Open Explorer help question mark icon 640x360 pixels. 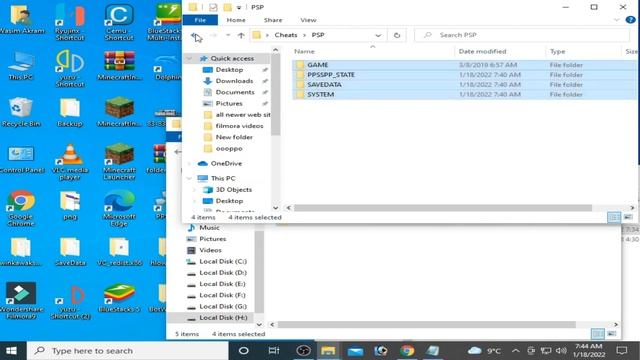tap(631, 20)
